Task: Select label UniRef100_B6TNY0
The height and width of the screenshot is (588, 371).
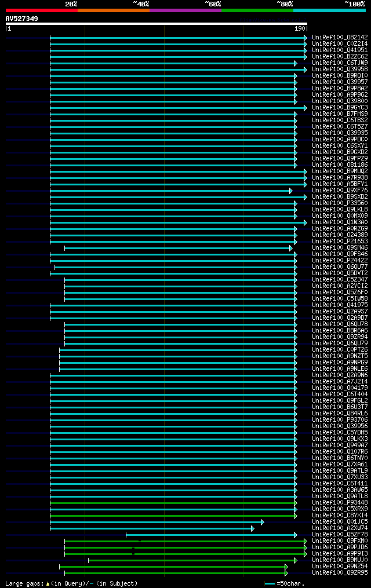Action: pyautogui.click(x=340, y=458)
